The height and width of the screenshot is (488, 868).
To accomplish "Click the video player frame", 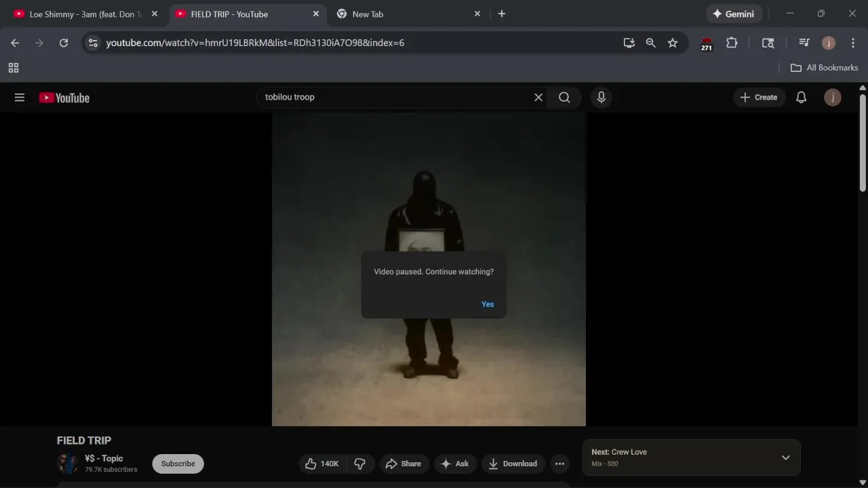I will tap(429, 269).
